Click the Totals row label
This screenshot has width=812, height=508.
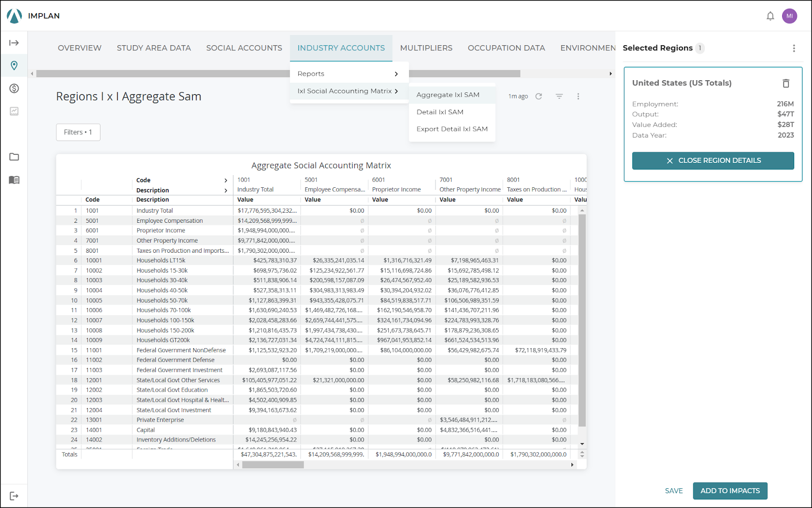point(70,454)
